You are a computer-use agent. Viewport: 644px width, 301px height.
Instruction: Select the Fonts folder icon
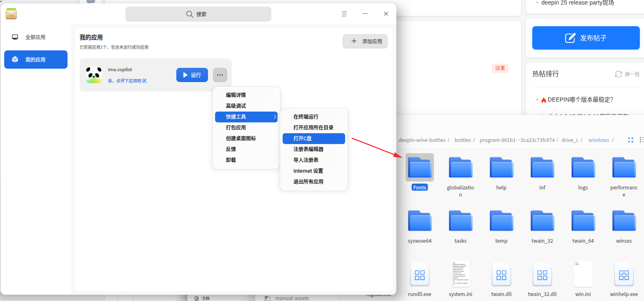point(420,167)
